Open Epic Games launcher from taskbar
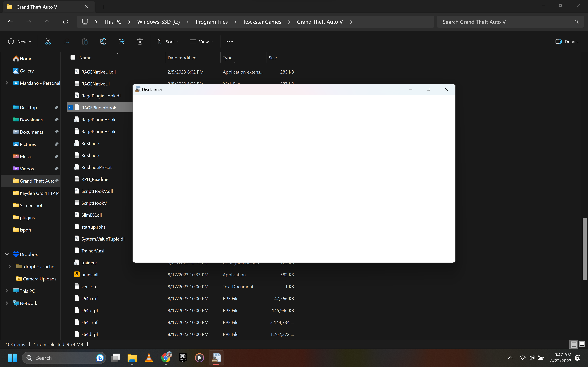Screen dimensions: 588x367 (x=183, y=358)
